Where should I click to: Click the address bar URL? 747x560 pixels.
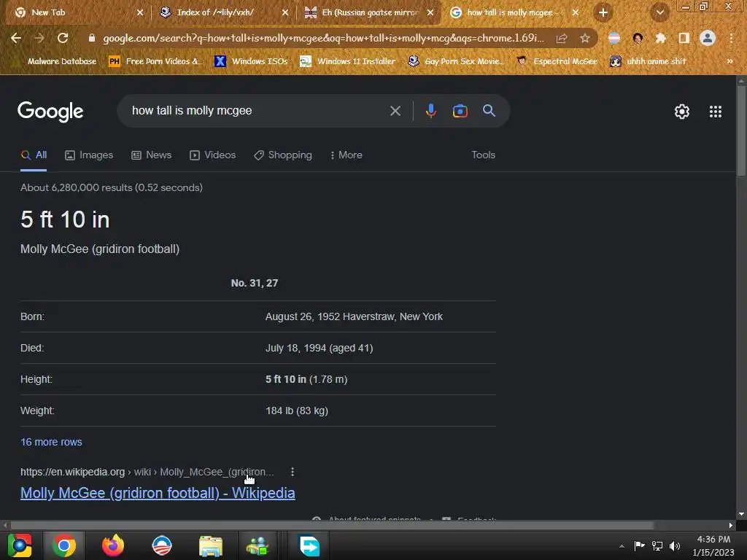click(x=323, y=38)
